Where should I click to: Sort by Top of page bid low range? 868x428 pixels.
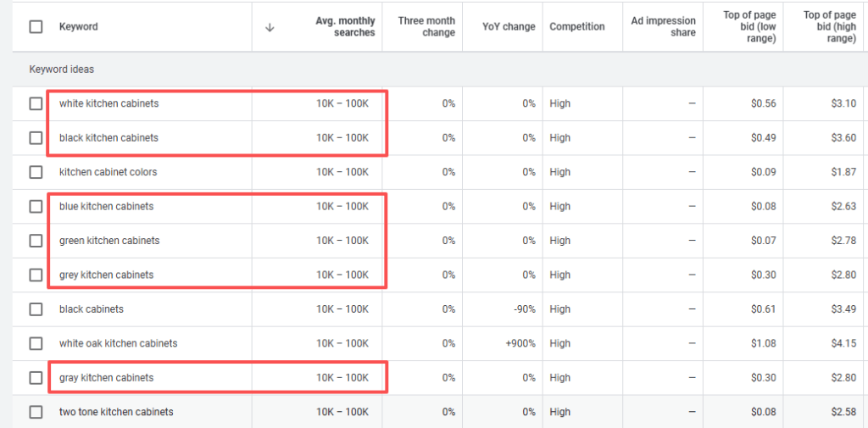pos(749,26)
